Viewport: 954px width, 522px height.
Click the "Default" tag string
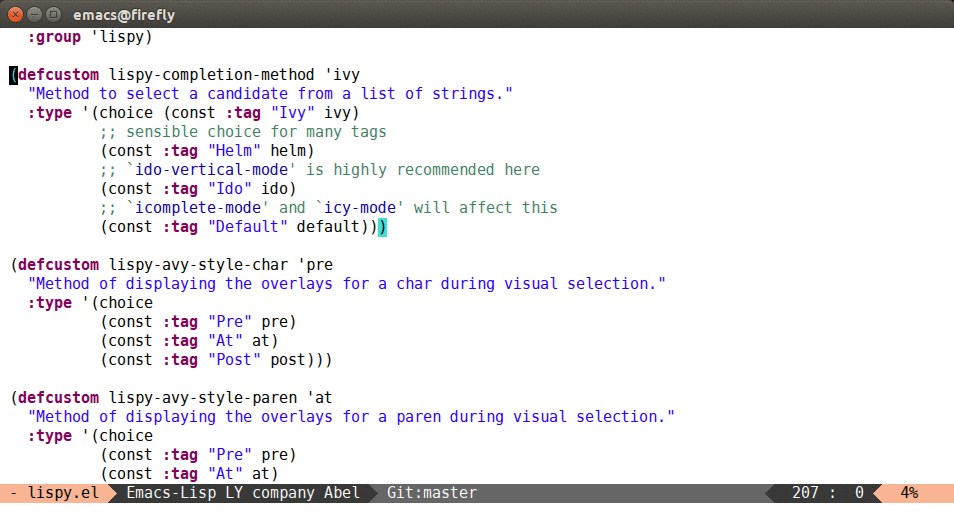point(248,227)
